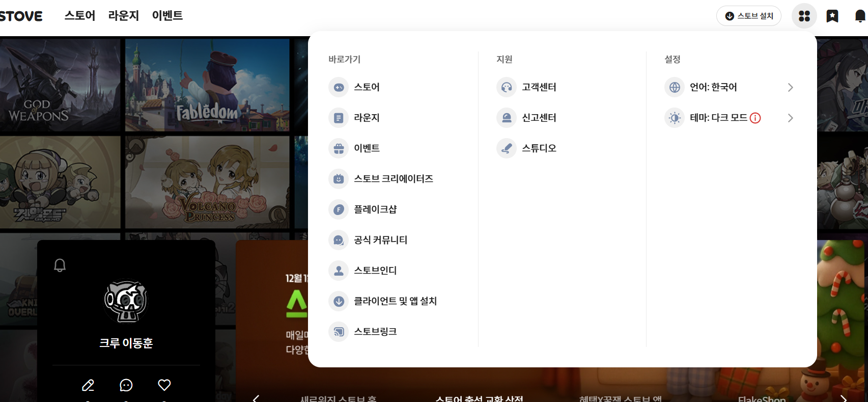Expand the 테마: 다크 모드 theme setting
Image resolution: width=868 pixels, height=402 pixels.
pos(790,118)
